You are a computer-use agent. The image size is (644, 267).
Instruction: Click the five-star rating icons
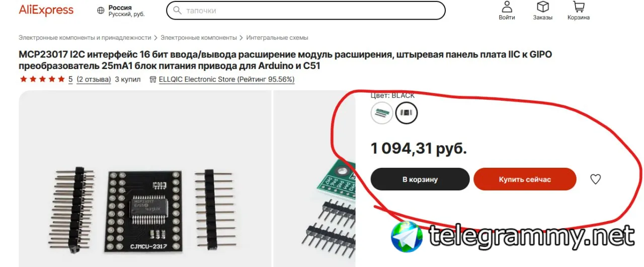42,79
